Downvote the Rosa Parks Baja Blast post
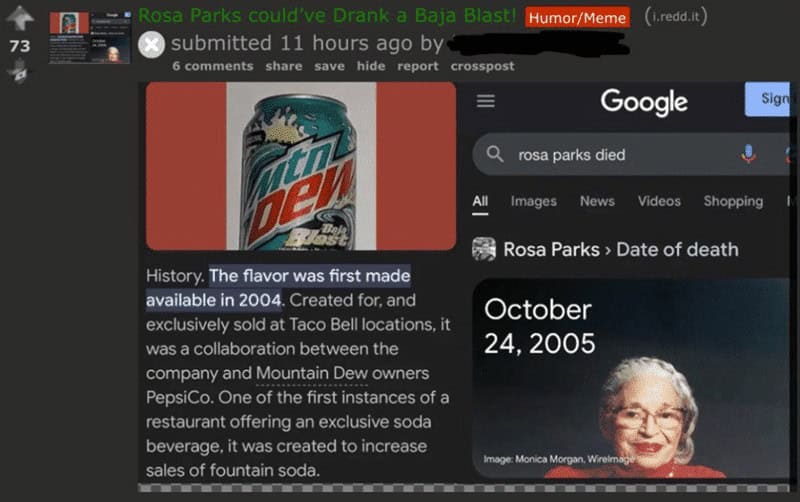Viewport: 800px width, 502px height. click(20, 70)
